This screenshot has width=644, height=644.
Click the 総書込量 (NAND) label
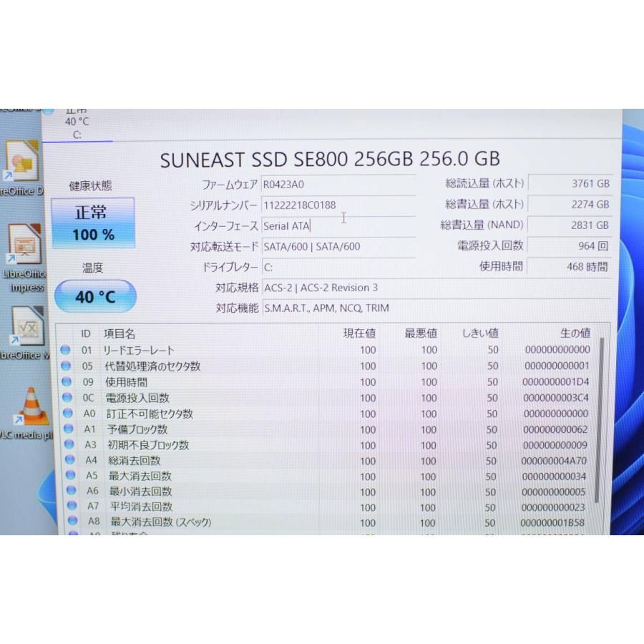pos(482,225)
